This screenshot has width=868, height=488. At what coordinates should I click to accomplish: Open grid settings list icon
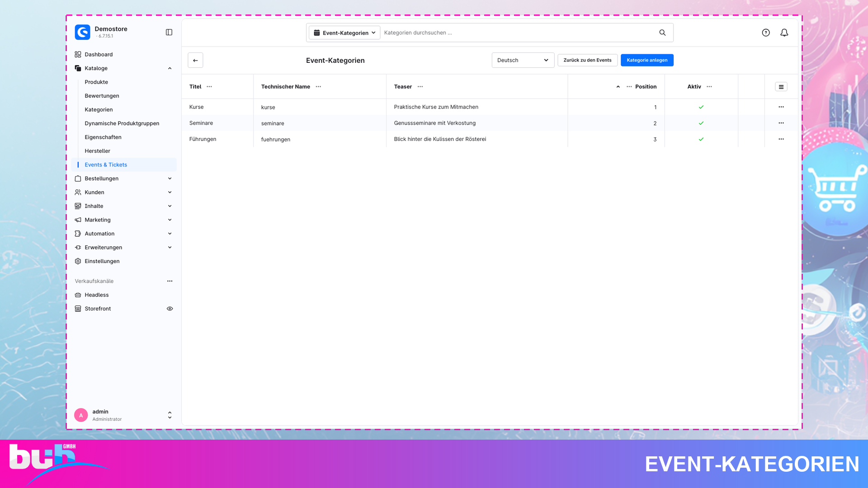[781, 87]
